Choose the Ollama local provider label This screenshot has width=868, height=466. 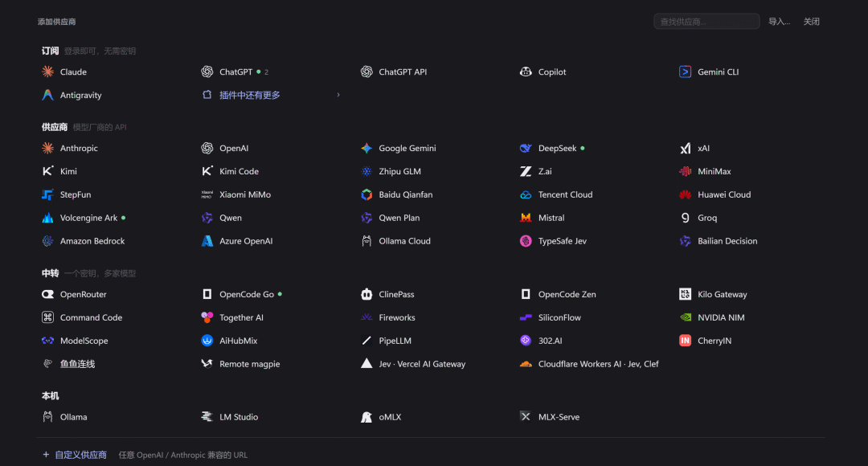pyautogui.click(x=73, y=417)
